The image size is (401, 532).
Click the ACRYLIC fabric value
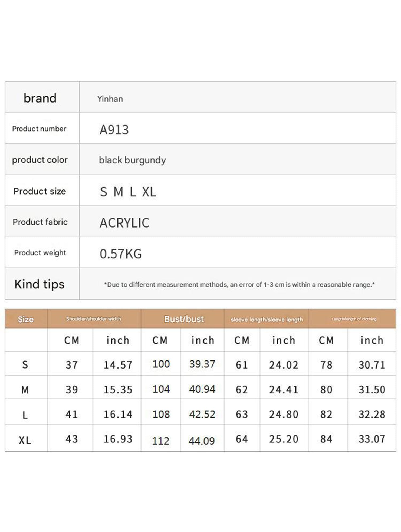tap(124, 223)
